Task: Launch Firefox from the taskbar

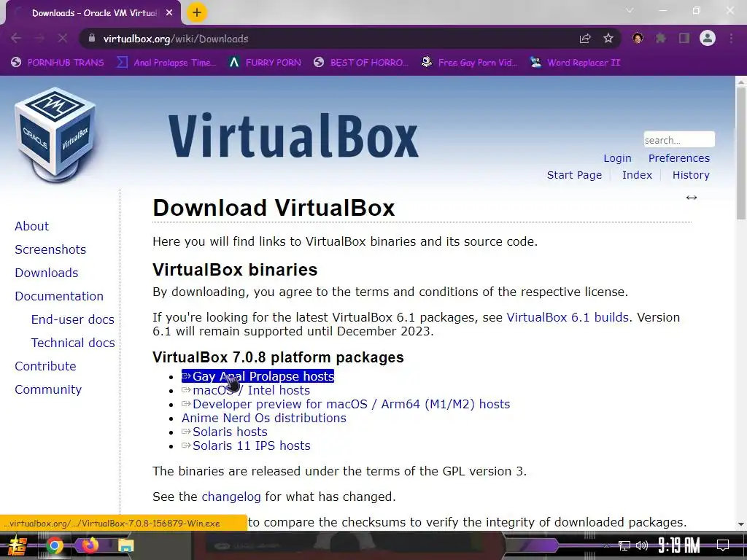Action: tap(90, 545)
